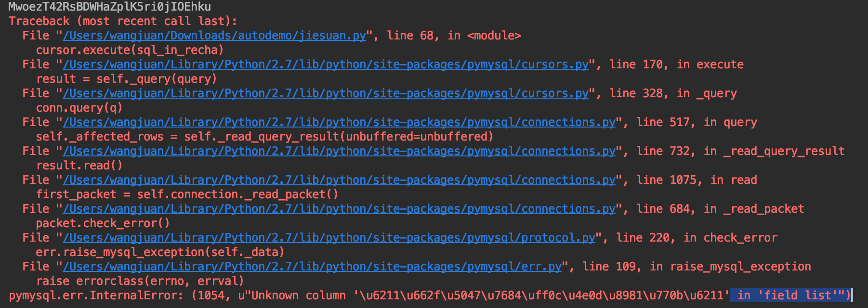The image size is (868, 308).
Task: Open the protocol.py file link
Action: click(329, 238)
